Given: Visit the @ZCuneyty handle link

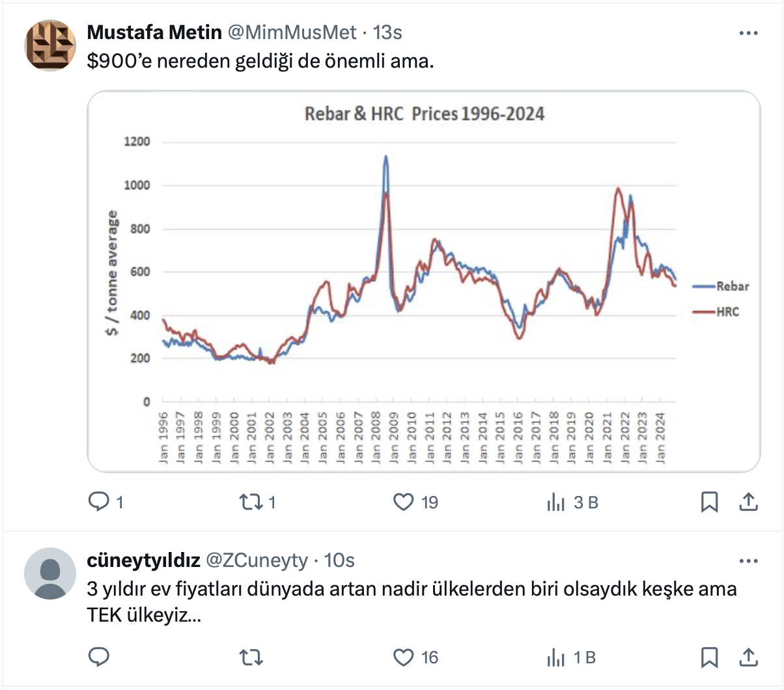Looking at the screenshot, I should tap(257, 560).
